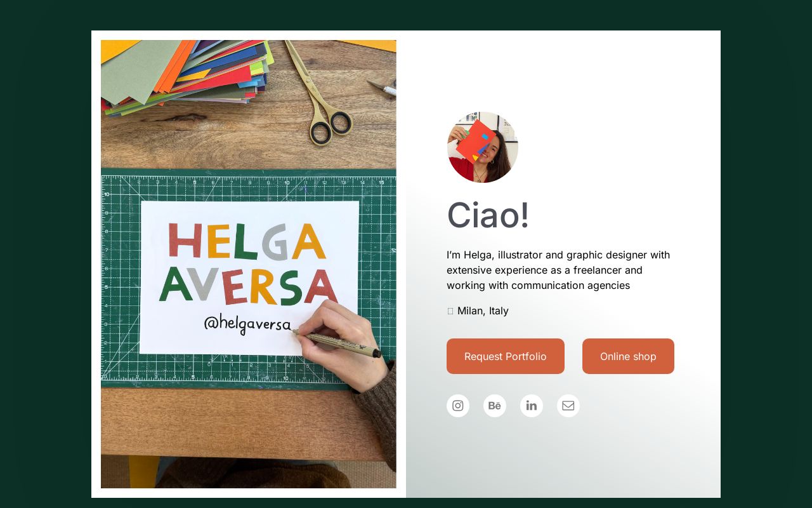Click the "Ciao!" heading
The height and width of the screenshot is (508, 812).
pos(488,215)
